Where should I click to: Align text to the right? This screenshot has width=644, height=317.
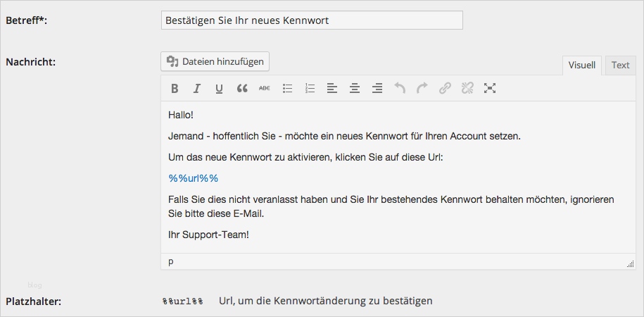click(377, 89)
